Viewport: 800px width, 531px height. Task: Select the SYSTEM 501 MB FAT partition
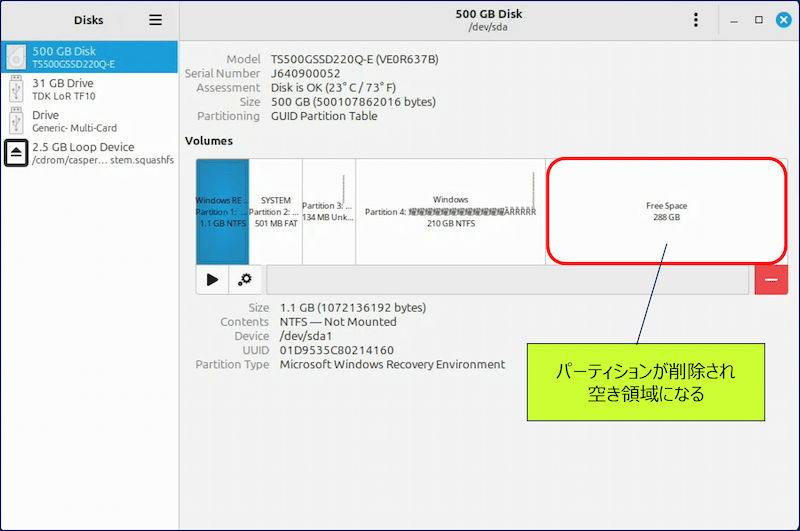[x=275, y=211]
